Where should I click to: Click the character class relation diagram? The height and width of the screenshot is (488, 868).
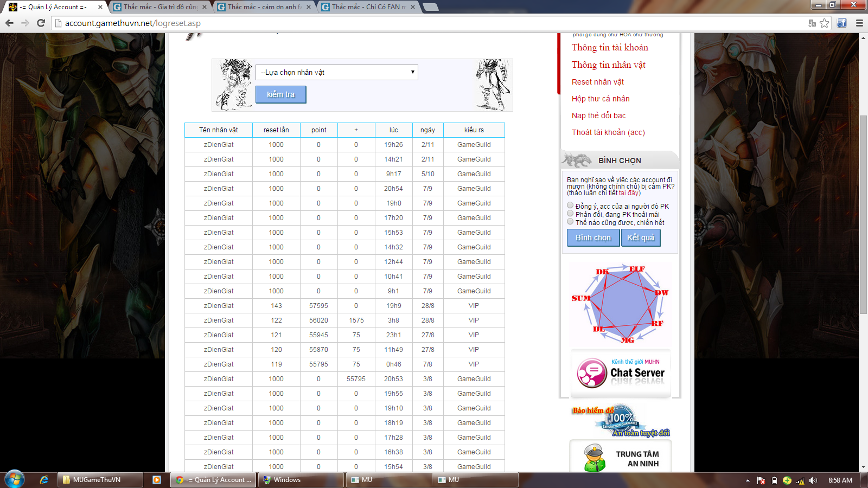620,304
